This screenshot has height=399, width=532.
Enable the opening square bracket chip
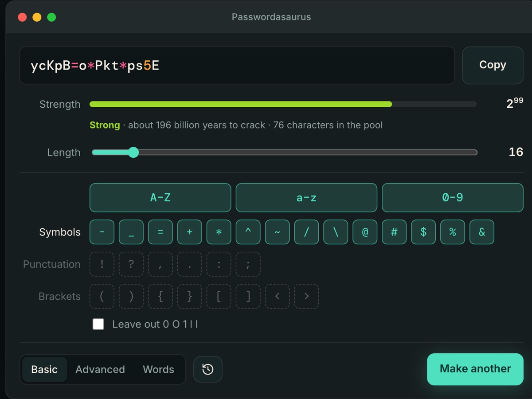(x=219, y=296)
